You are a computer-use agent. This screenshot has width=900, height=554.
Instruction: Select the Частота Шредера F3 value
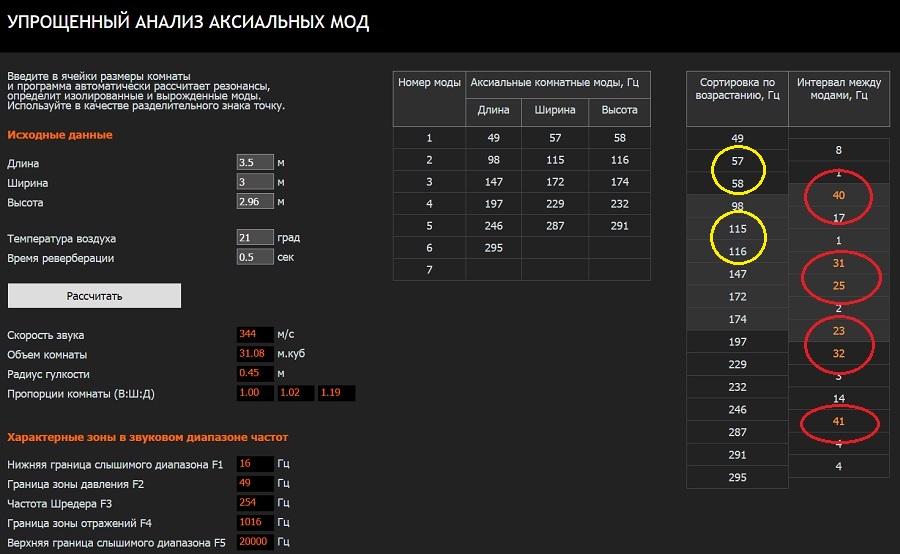pos(255,503)
